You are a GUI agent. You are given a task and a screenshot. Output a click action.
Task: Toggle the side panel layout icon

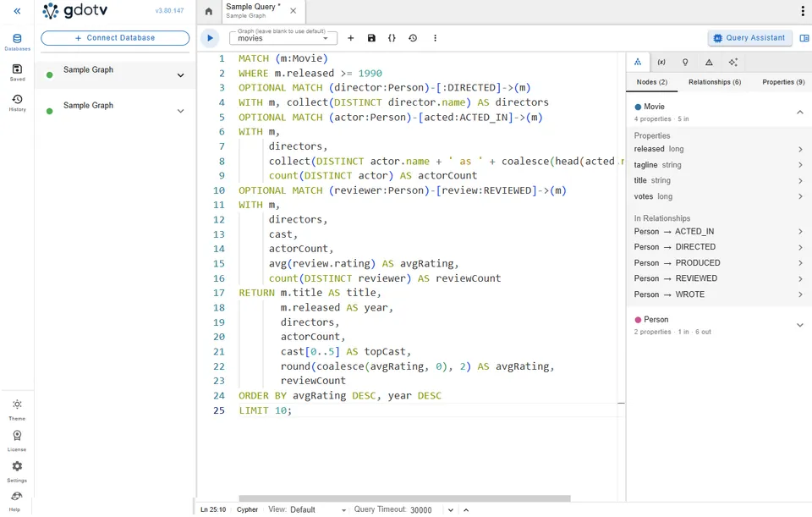804,38
